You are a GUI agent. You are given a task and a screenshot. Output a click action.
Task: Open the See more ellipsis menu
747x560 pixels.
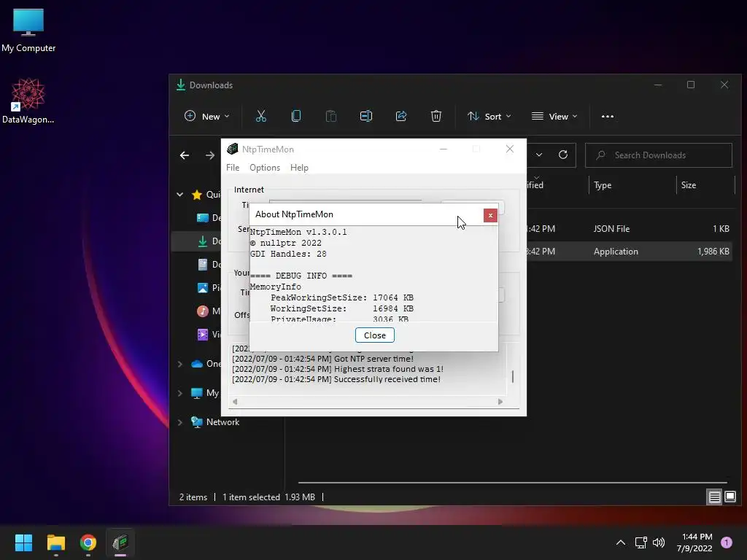608,116
